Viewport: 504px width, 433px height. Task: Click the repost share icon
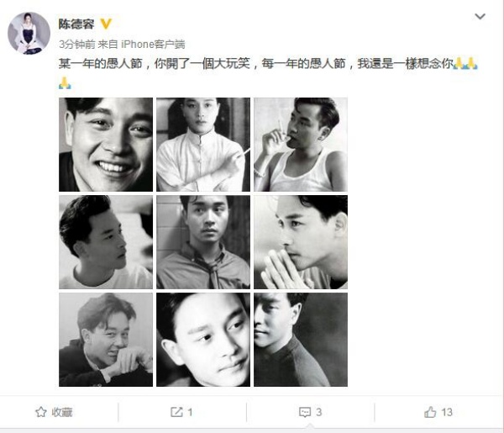point(176,412)
